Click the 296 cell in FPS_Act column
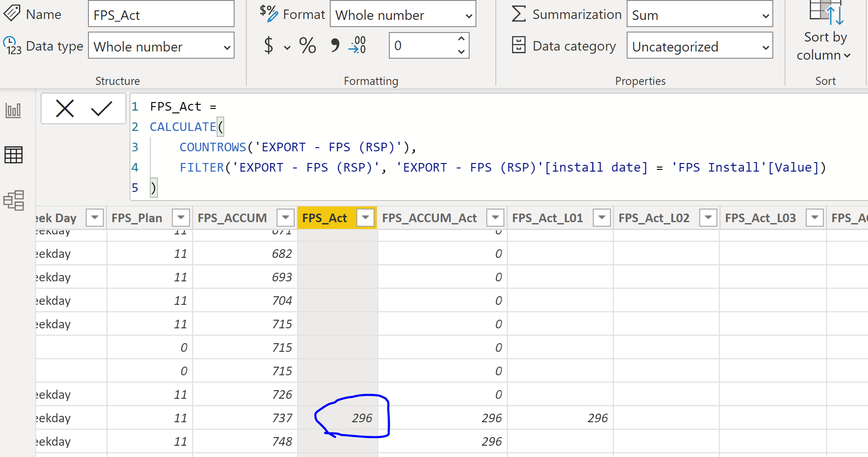The image size is (868, 457). 337,418
